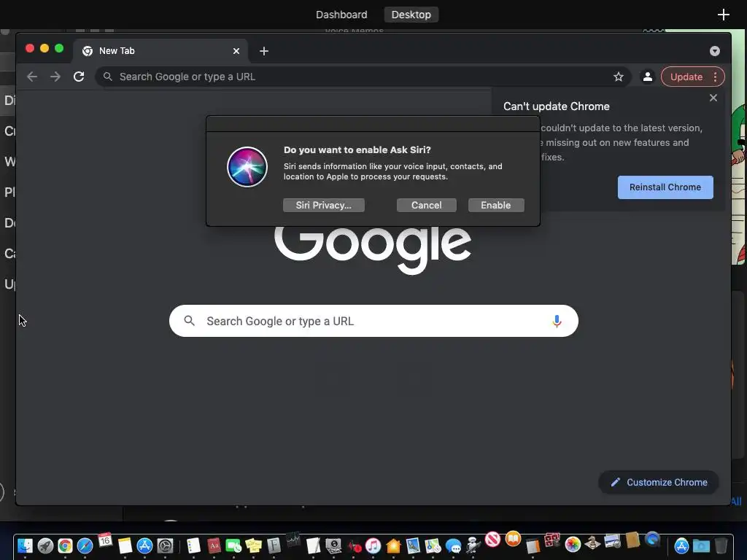Open Photo Booth from the dock
Viewport: 747px width, 560px height.
(551, 540)
